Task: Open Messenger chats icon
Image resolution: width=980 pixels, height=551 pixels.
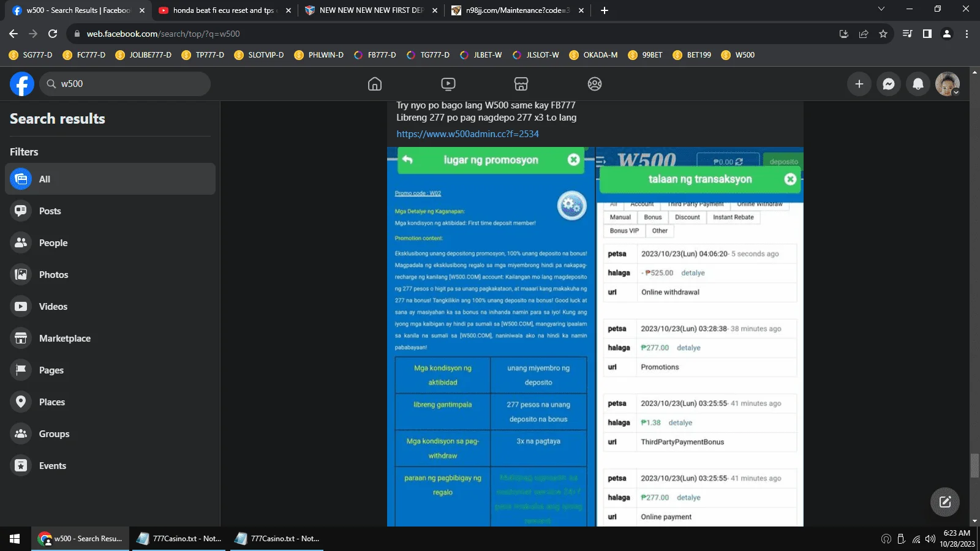Action: (889, 84)
